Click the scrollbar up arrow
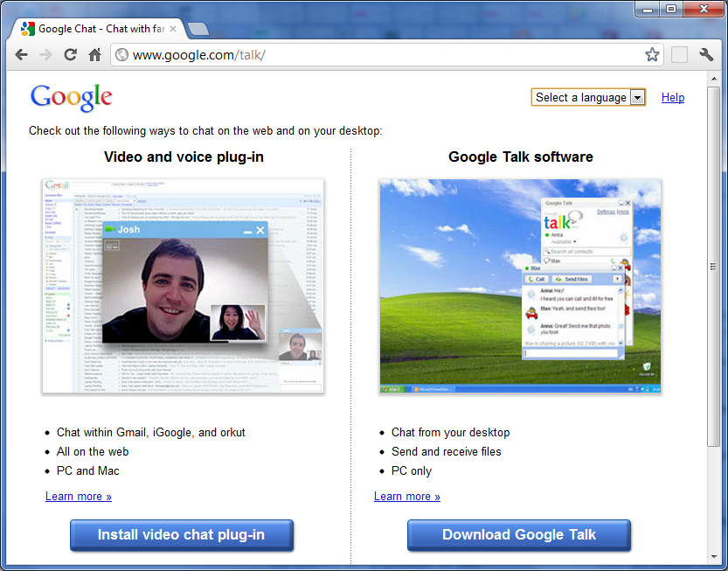728x571 pixels. pos(714,79)
